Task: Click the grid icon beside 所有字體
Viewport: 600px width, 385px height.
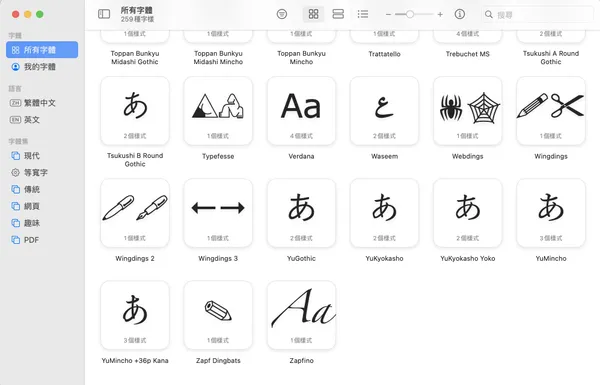Action: click(15, 50)
